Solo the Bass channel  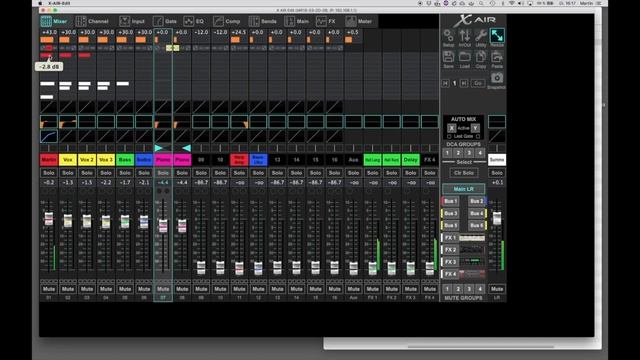125,173
